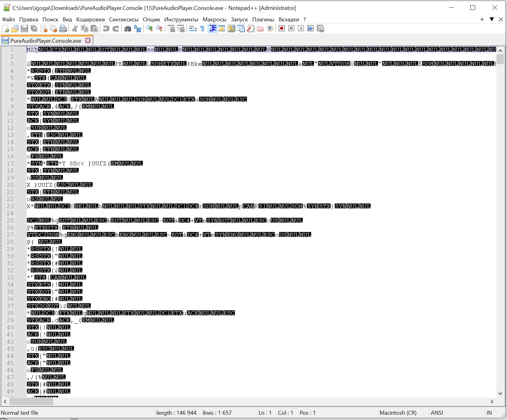
Task: Close the PureAudioPlayer.Console.exe tab with red X
Action: click(x=88, y=40)
